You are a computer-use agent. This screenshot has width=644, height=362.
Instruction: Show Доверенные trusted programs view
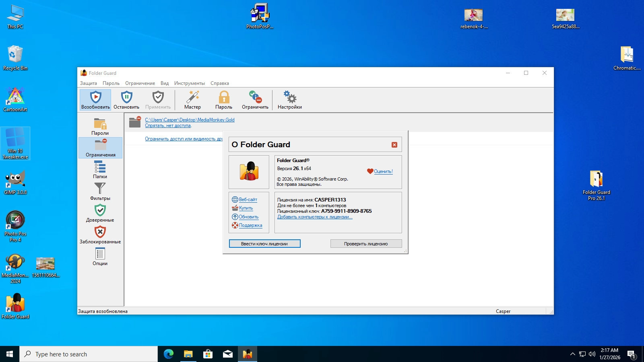(100, 213)
